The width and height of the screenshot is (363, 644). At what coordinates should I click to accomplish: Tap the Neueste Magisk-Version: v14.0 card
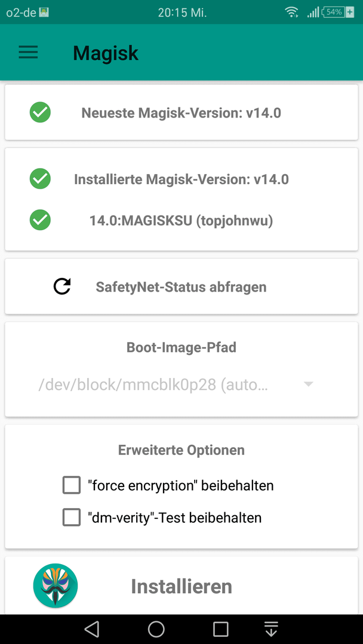pyautogui.click(x=181, y=112)
